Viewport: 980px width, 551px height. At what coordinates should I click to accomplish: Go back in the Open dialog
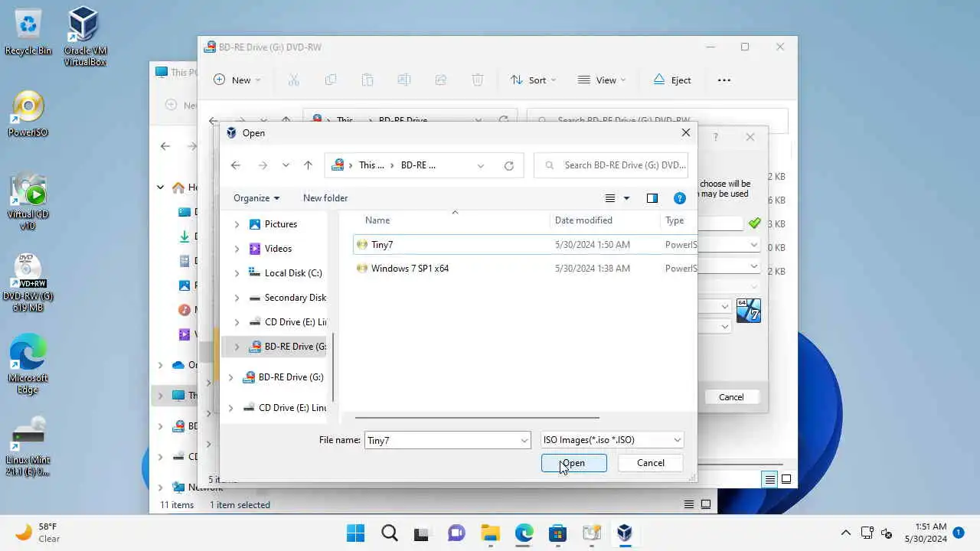[236, 165]
